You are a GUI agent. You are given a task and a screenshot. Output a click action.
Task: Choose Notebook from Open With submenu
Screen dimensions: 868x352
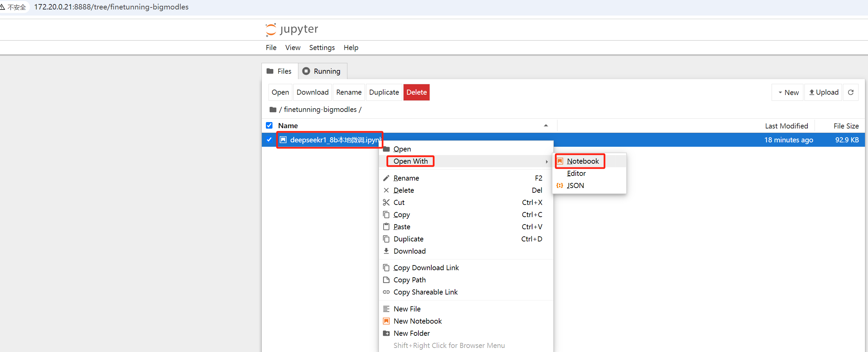pyautogui.click(x=589, y=161)
